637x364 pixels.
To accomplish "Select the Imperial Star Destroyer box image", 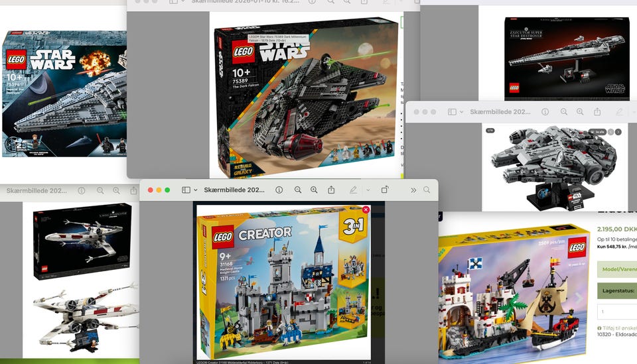I will pyautogui.click(x=64, y=94).
